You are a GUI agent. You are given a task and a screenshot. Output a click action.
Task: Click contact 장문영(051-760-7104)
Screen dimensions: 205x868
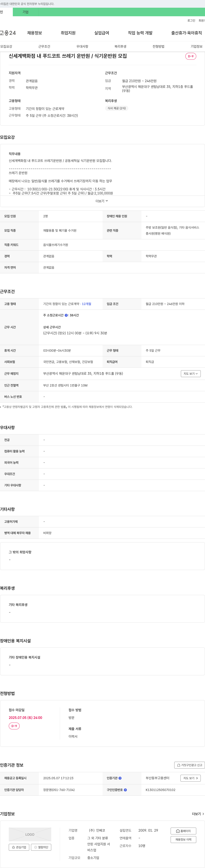(59, 790)
